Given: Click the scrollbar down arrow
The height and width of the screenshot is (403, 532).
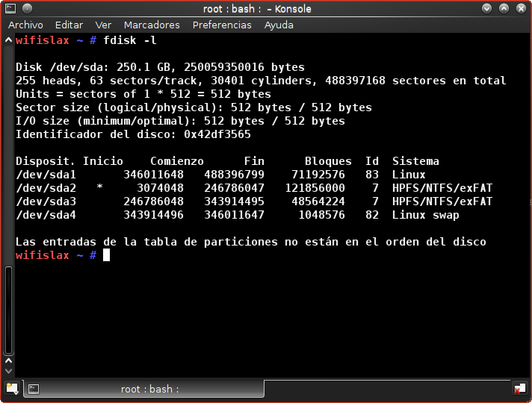Looking at the screenshot, I should click(8, 372).
